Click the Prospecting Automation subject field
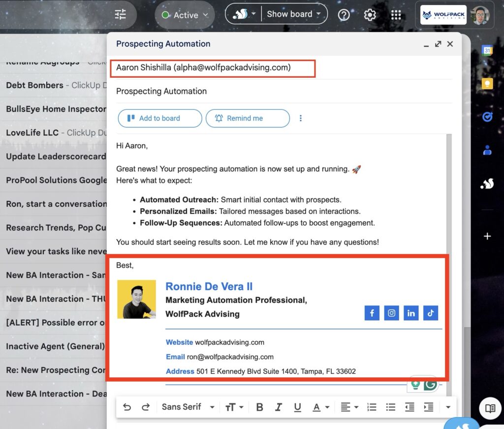 (284, 91)
